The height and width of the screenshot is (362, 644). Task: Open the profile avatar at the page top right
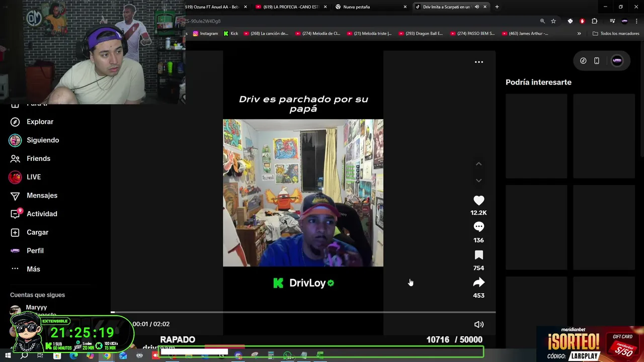tap(617, 61)
